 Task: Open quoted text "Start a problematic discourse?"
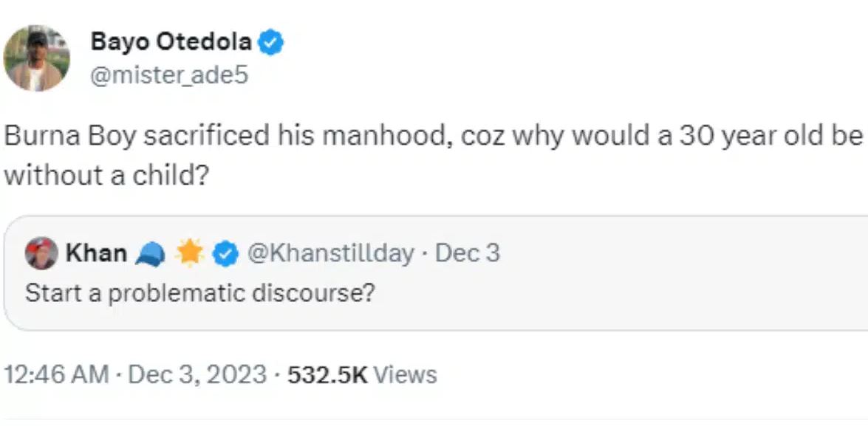tap(199, 293)
